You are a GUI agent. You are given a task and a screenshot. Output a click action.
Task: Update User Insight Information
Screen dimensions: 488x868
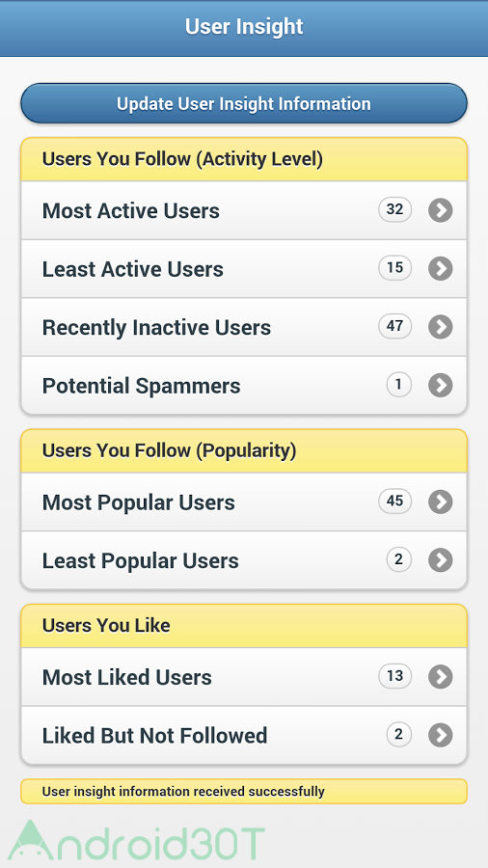click(244, 103)
